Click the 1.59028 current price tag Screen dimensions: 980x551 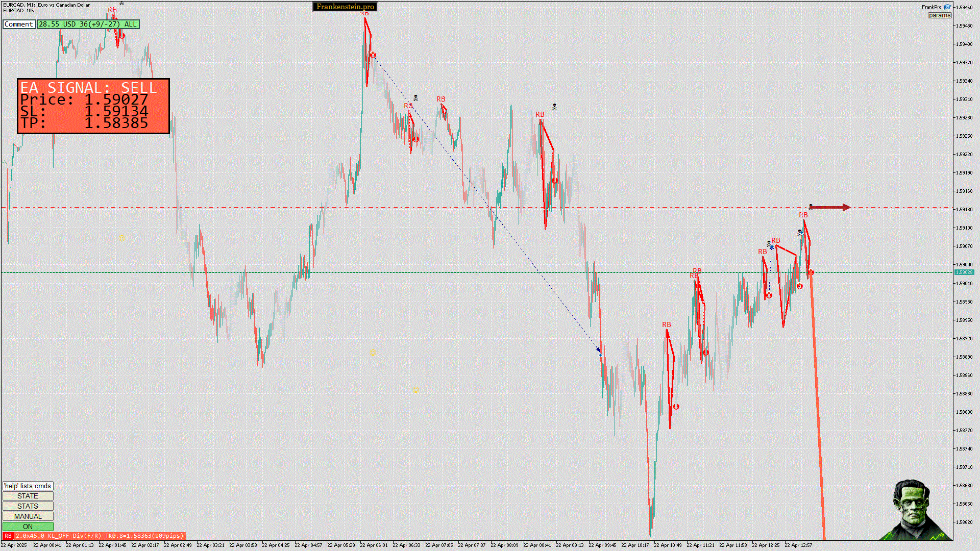pos(964,272)
